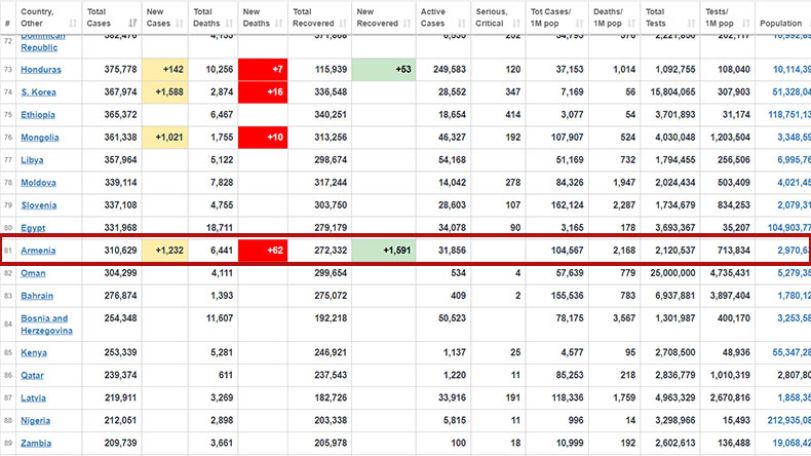The height and width of the screenshot is (456, 811).
Task: Click Latvia serious critical value 191
Action: (x=513, y=398)
